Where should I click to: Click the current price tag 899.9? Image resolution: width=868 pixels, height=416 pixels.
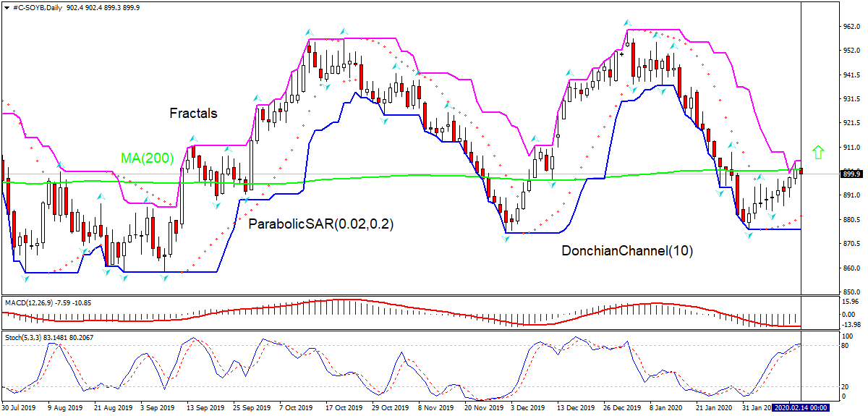pos(851,174)
